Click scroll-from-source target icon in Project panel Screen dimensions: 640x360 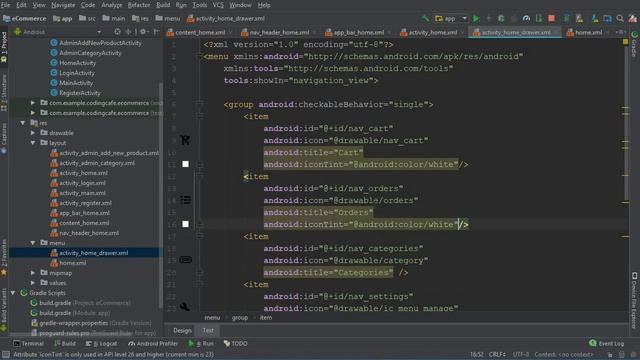click(118, 32)
